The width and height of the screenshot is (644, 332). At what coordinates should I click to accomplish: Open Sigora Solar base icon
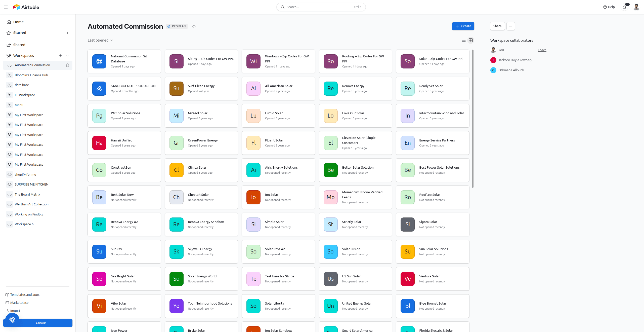coord(408,225)
